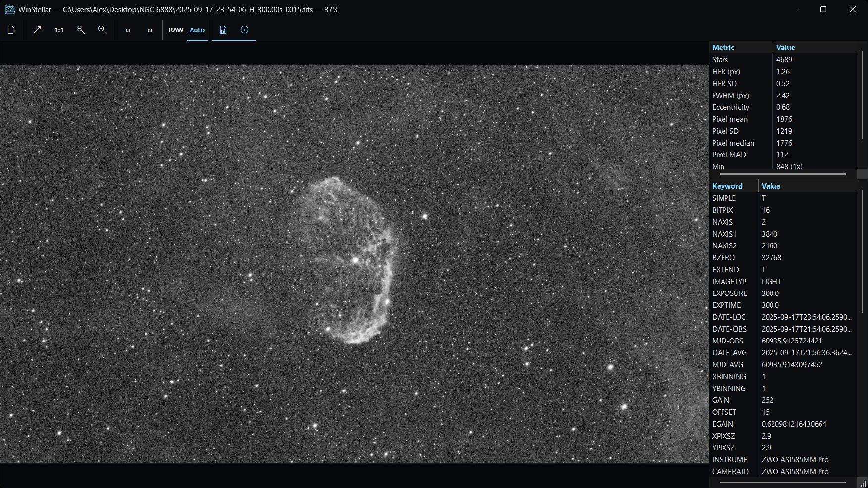Select the HFR SD row
The height and width of the screenshot is (488, 868).
(x=783, y=83)
